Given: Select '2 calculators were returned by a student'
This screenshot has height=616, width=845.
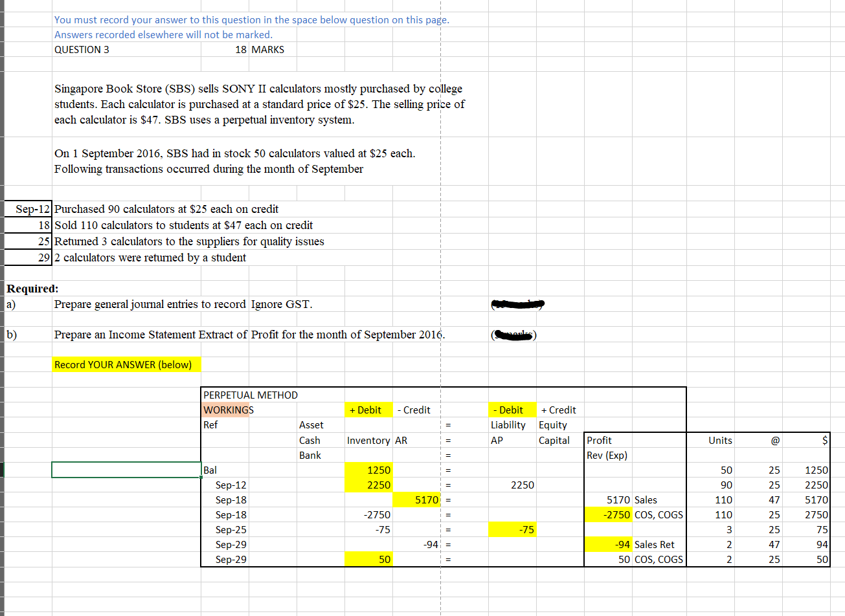Looking at the screenshot, I should tap(150, 258).
